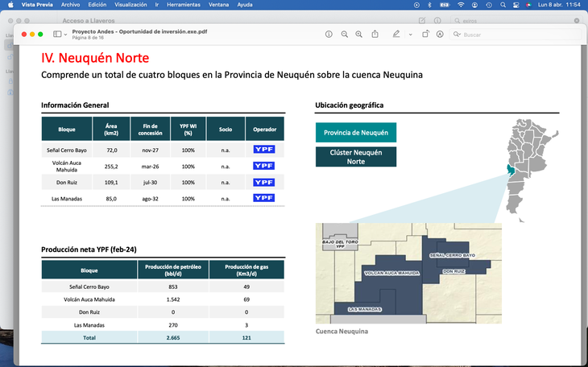This screenshot has height=367, width=588.
Task: Open search options magnifier dropdown
Action: (458, 35)
